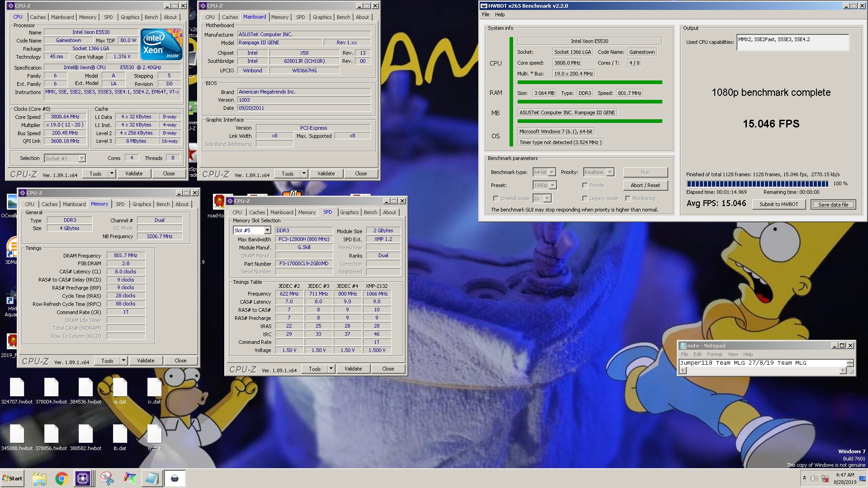Expand Tools dropdown arrow in Mainboard window

click(x=304, y=174)
